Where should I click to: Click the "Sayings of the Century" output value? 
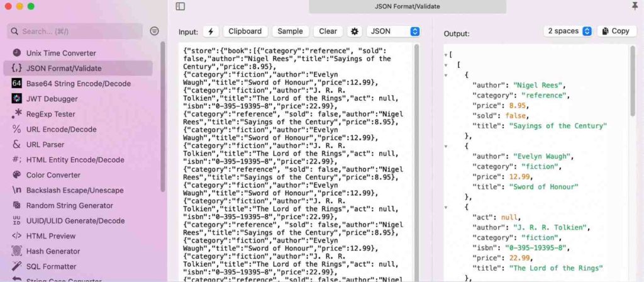point(558,126)
